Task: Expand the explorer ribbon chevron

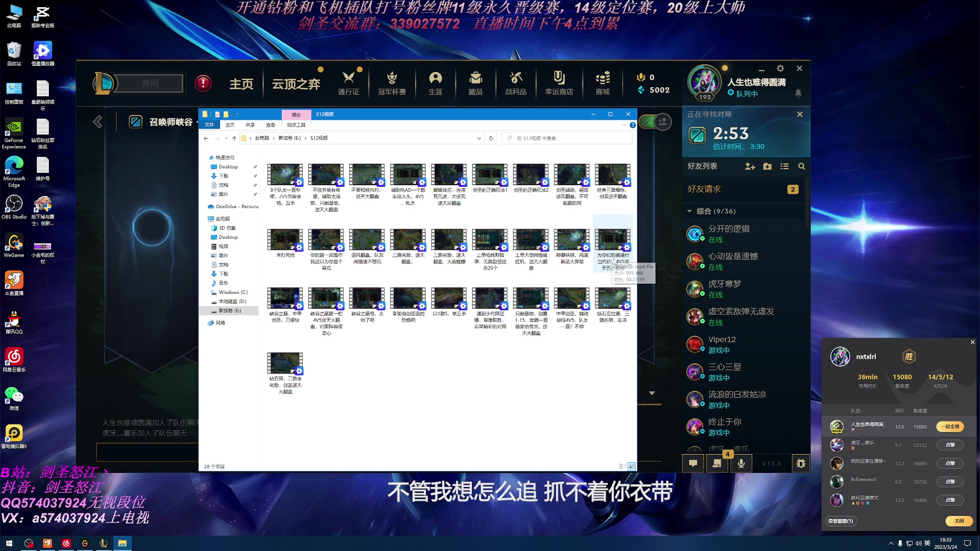Action: tap(624, 125)
